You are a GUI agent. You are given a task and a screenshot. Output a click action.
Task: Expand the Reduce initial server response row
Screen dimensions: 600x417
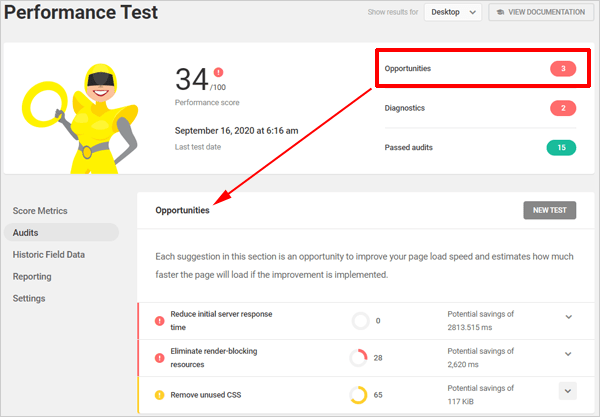568,317
